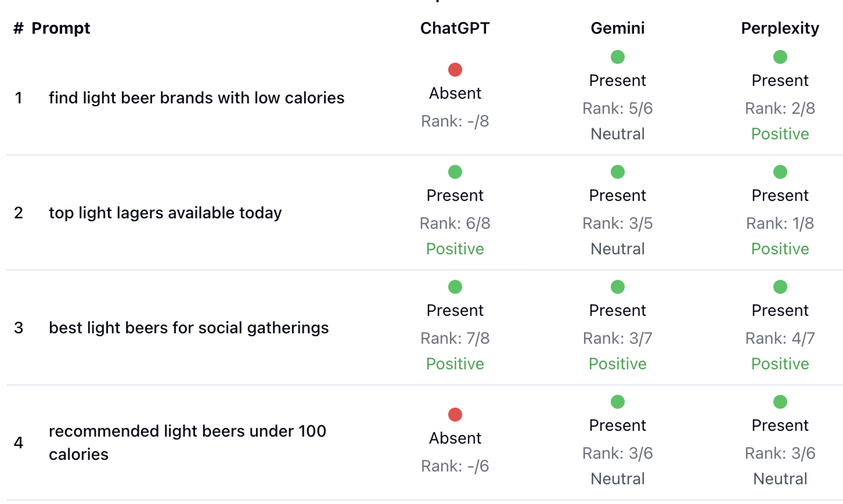843x504 pixels.
Task: Click 'Rank: 1/8' in the Perplexity column
Action: tap(780, 223)
